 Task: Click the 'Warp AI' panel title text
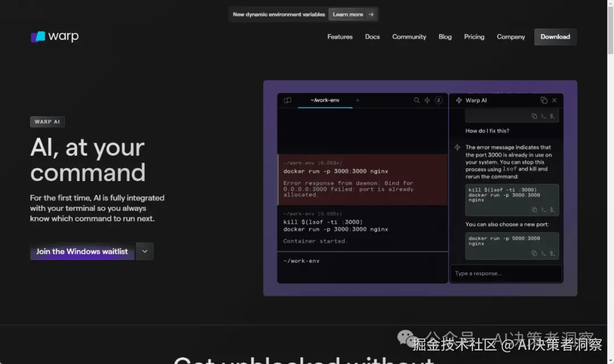[x=476, y=101]
